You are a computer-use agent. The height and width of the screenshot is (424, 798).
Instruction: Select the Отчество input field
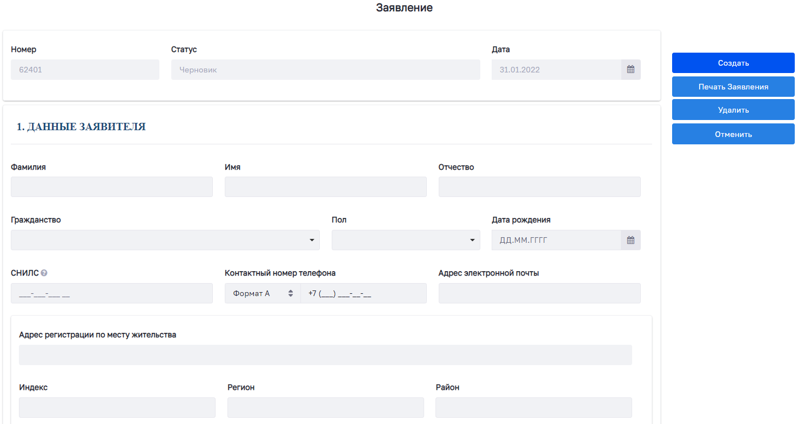click(539, 187)
